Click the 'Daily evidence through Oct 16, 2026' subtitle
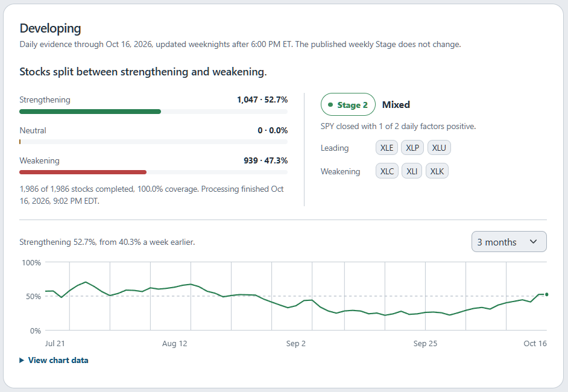This screenshot has width=568, height=392. tap(240, 44)
